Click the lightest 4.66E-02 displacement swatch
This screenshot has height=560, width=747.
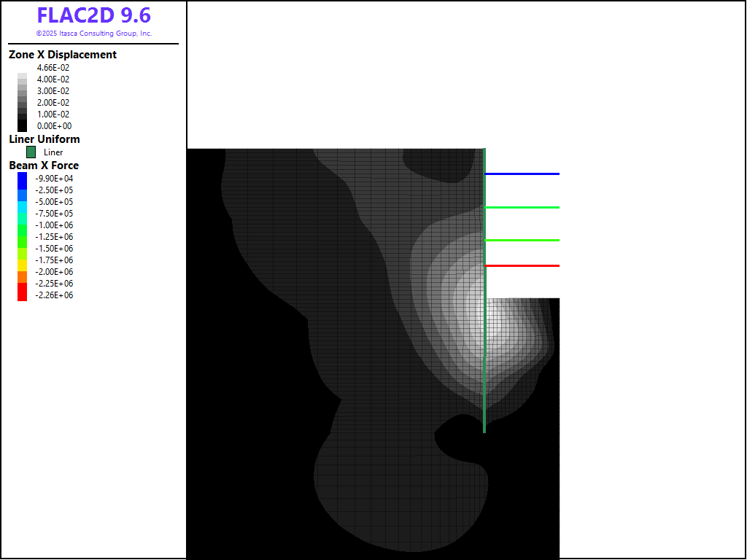[x=23, y=76]
